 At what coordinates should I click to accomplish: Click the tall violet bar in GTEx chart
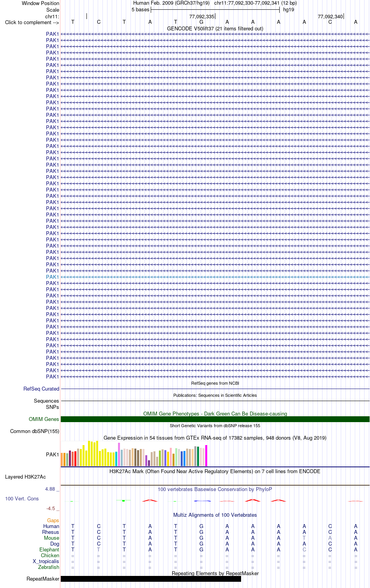point(119,454)
